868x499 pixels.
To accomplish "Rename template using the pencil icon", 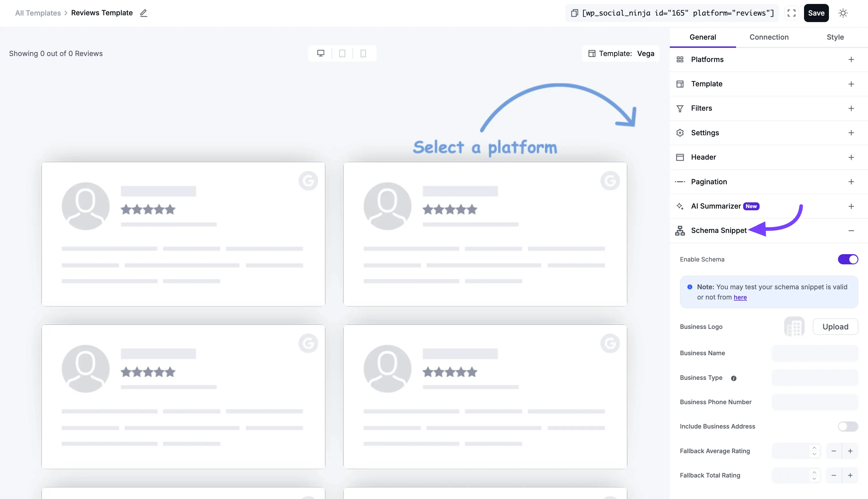I will click(x=143, y=13).
